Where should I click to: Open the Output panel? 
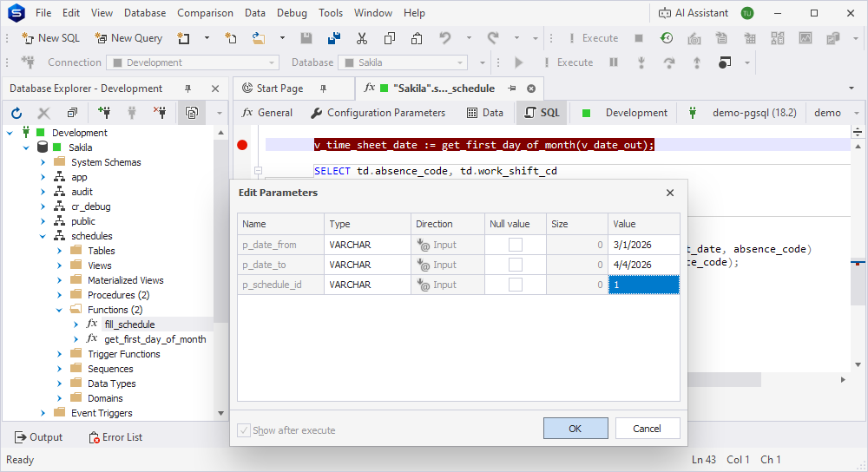point(39,437)
